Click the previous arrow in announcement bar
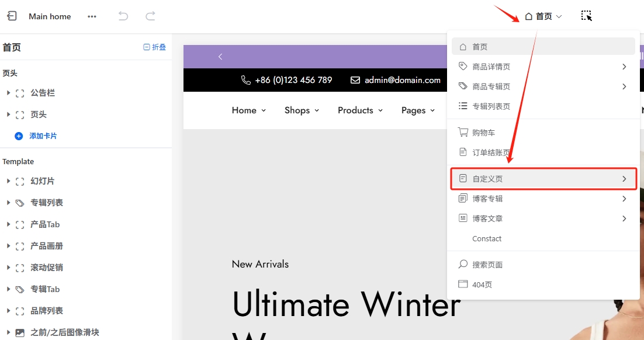 click(220, 57)
